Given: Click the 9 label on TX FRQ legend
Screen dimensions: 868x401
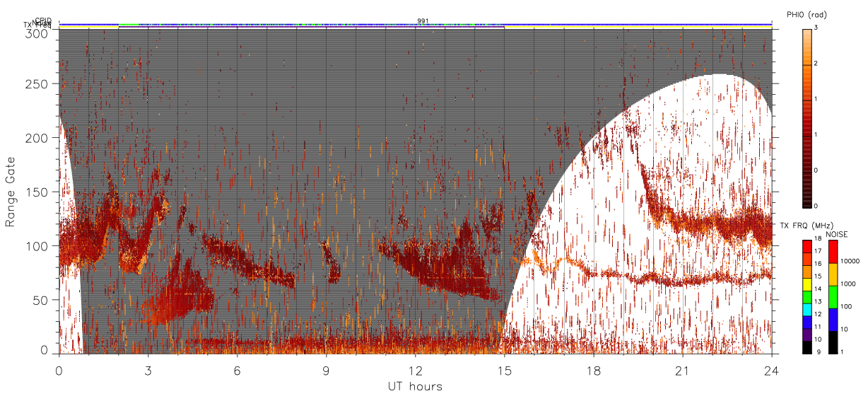Looking at the screenshot, I should point(818,351).
